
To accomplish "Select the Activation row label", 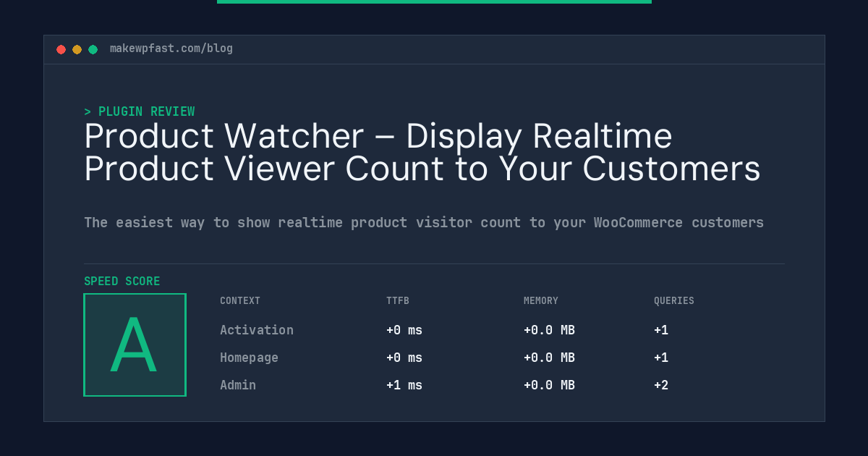I will [257, 330].
